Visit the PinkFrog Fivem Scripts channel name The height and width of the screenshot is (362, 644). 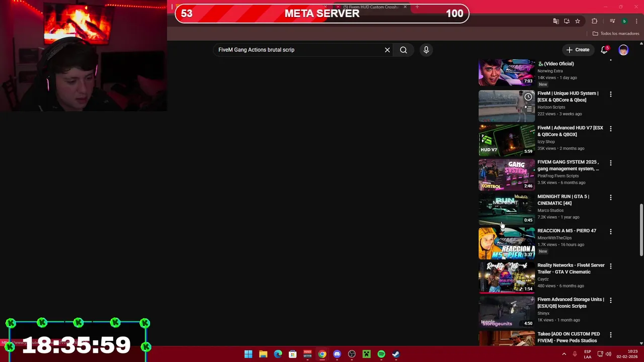[558, 176]
